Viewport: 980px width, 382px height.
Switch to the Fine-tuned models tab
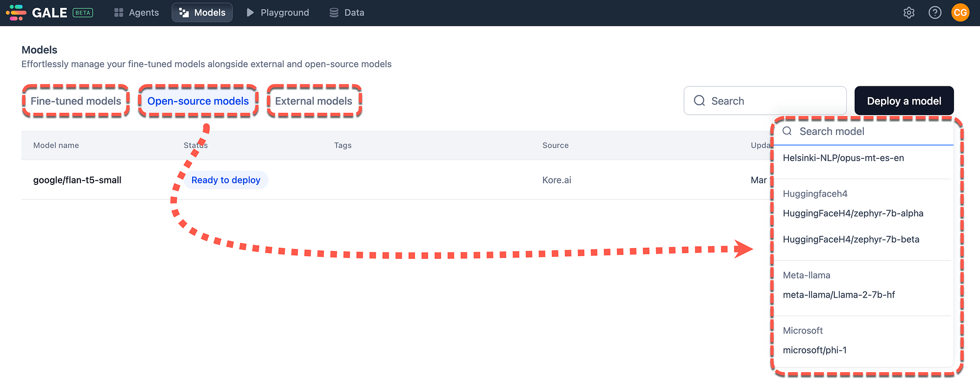click(76, 101)
